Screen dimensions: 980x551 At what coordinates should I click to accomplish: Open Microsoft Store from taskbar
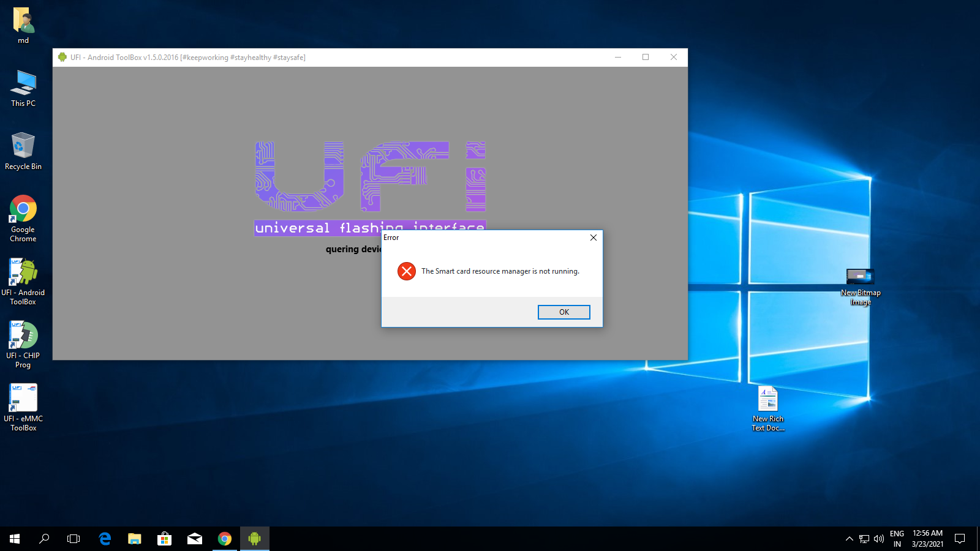(164, 539)
